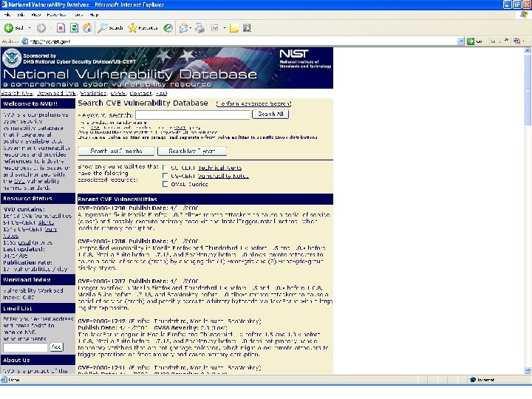532x399 pixels.
Task: Open the Perform Advanced Search link
Action: pos(253,103)
